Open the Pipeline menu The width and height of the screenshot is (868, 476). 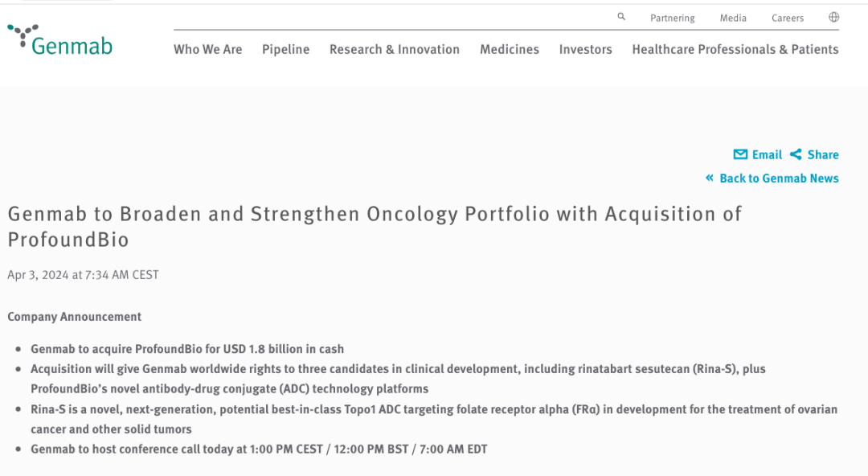point(285,49)
